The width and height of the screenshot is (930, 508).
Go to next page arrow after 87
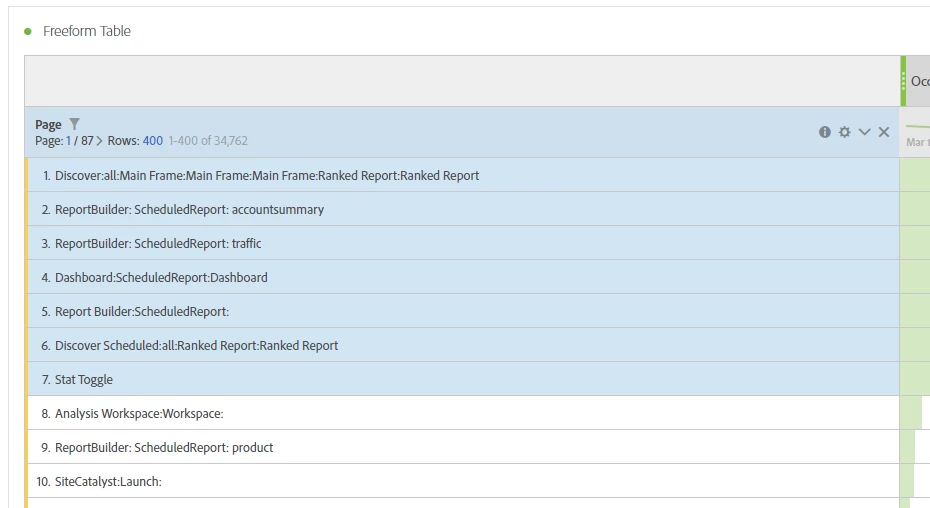click(x=99, y=141)
